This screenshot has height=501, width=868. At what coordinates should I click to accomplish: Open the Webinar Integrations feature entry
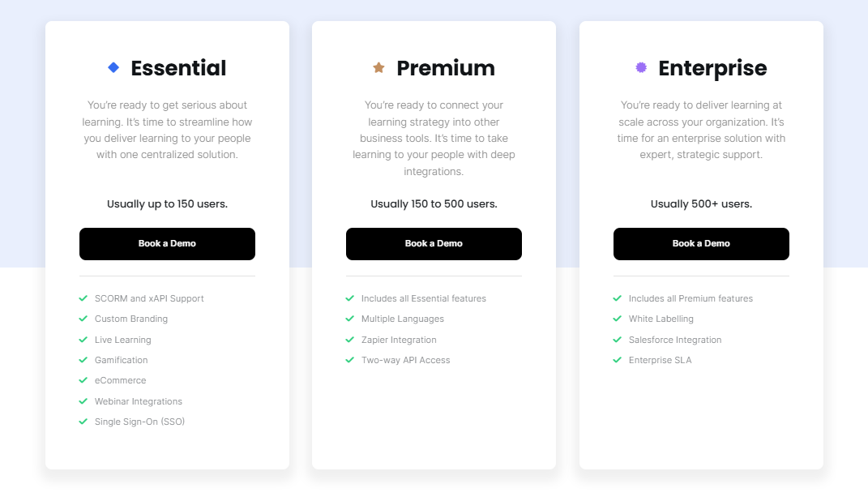point(139,400)
